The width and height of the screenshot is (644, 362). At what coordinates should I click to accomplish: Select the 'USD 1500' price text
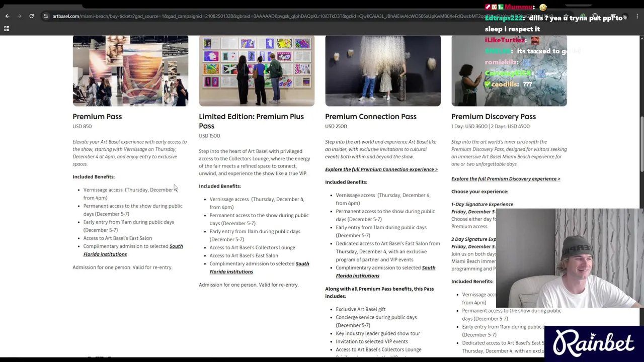[x=209, y=136]
